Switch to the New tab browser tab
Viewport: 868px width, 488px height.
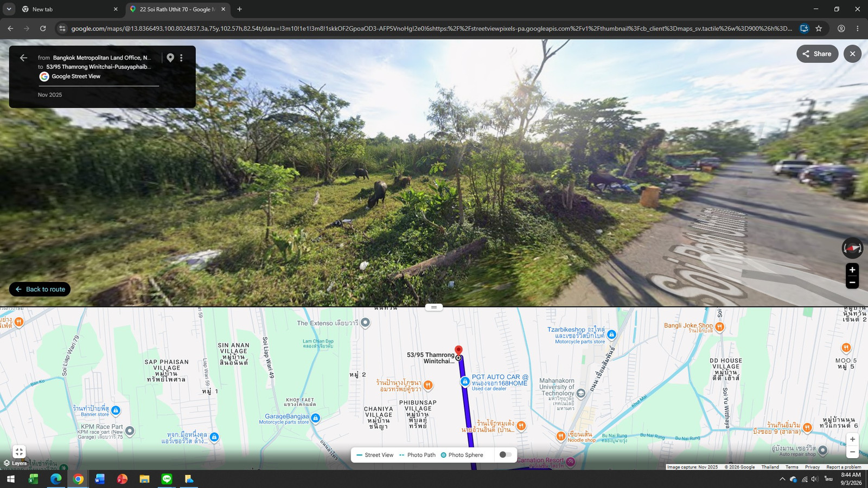point(69,9)
